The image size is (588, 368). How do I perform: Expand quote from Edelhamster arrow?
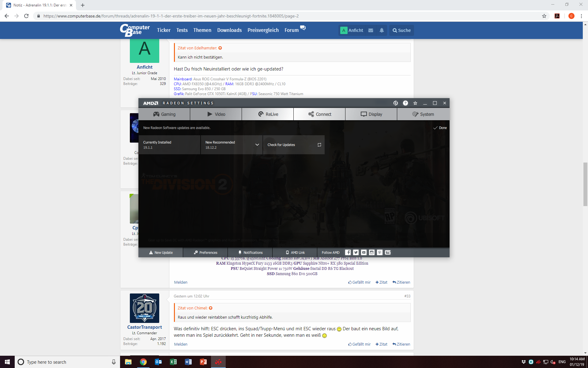[x=220, y=48]
